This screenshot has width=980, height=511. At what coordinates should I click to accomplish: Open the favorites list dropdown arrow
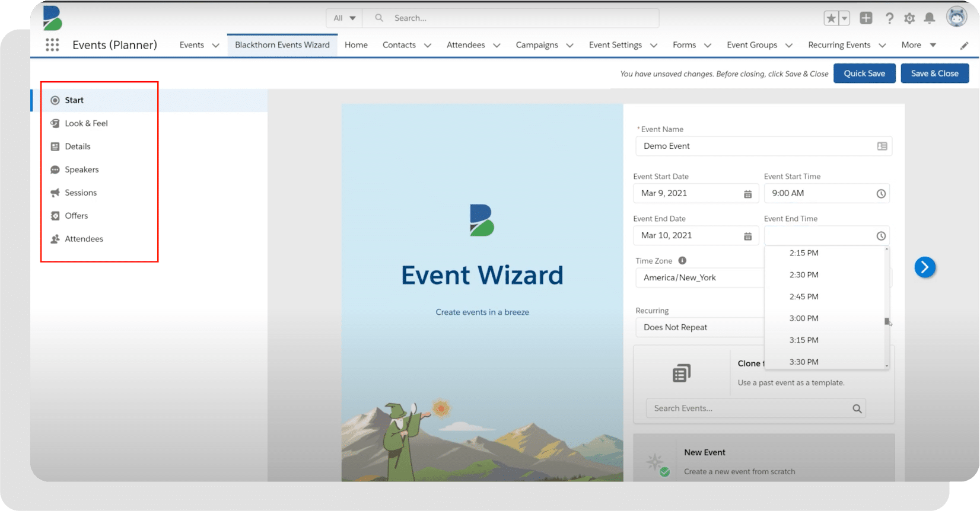pyautogui.click(x=844, y=18)
